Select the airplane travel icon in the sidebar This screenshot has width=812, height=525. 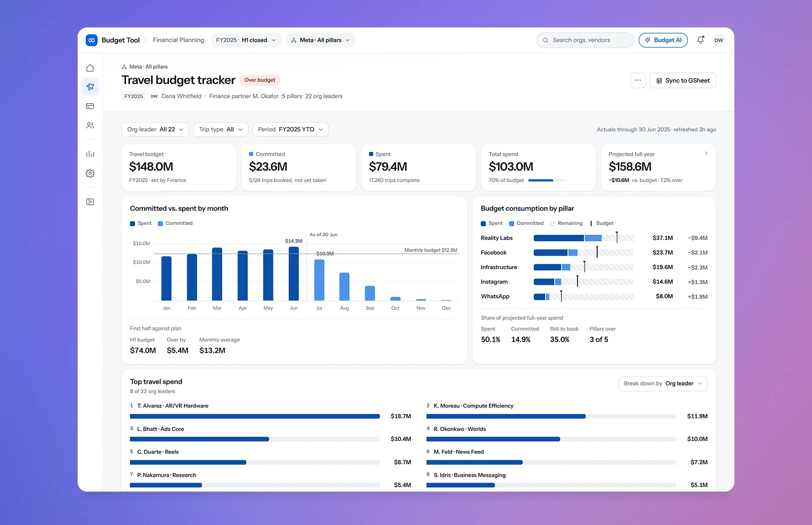pos(90,87)
